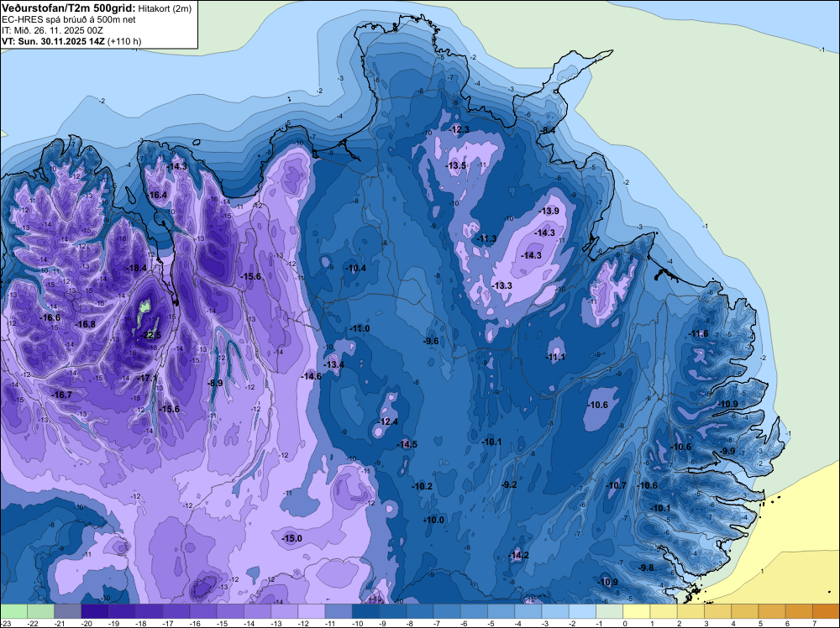Pick the -4 light blue legend swatch
Image resolution: width=840 pixels, height=628 pixels.
[x=528, y=611]
